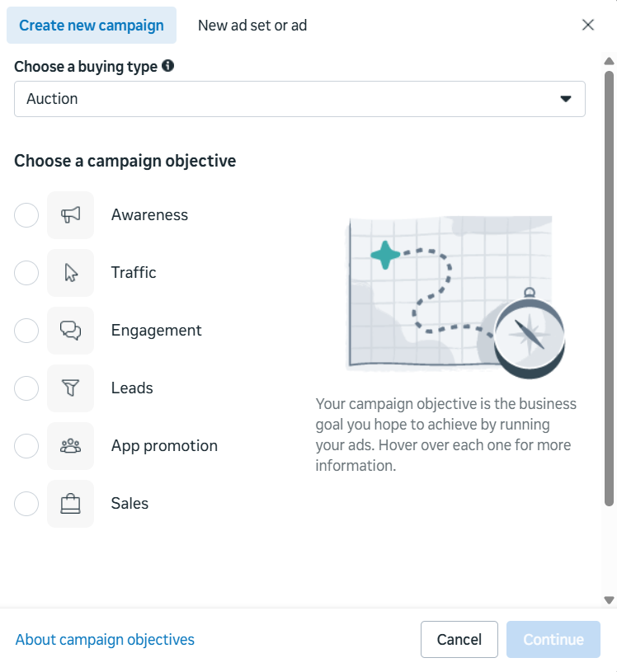
Task: Select the Sales radio button
Action: [x=26, y=504]
